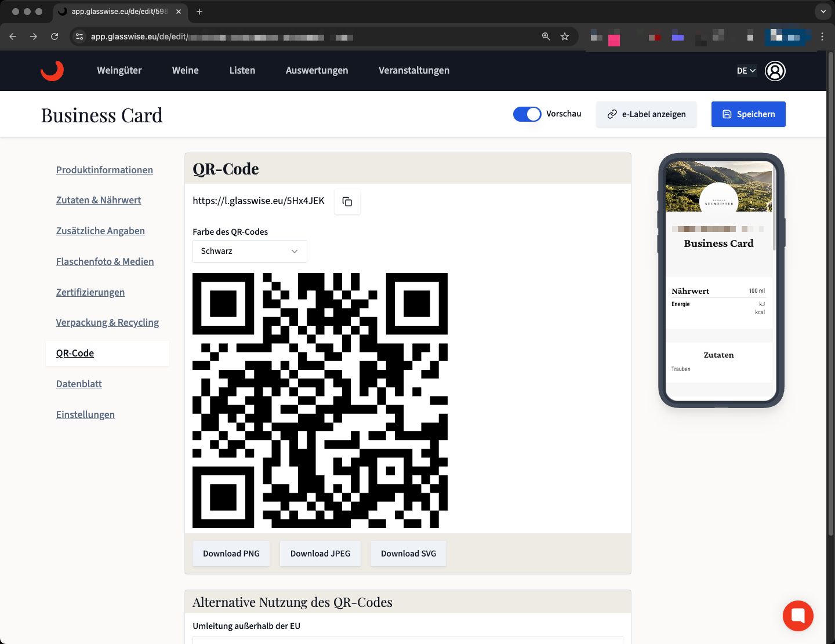Go to Zusätzliche Angaben section
This screenshot has height=644, width=835.
[100, 231]
